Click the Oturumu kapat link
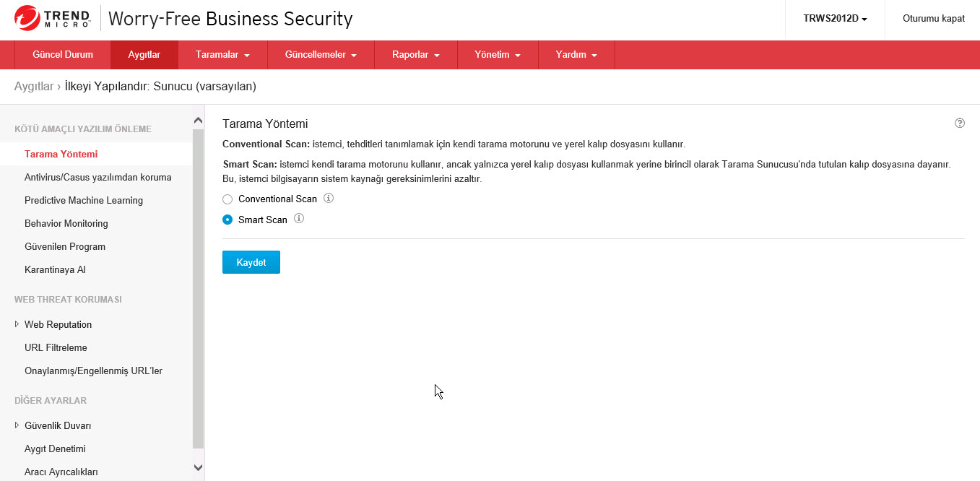 (933, 19)
